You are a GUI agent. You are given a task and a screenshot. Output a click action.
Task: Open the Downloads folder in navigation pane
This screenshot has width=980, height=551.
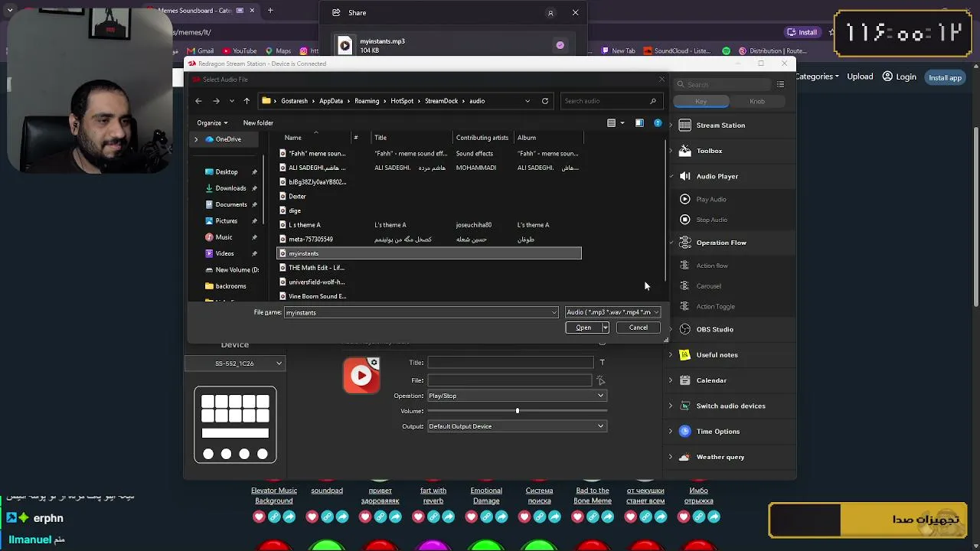230,188
